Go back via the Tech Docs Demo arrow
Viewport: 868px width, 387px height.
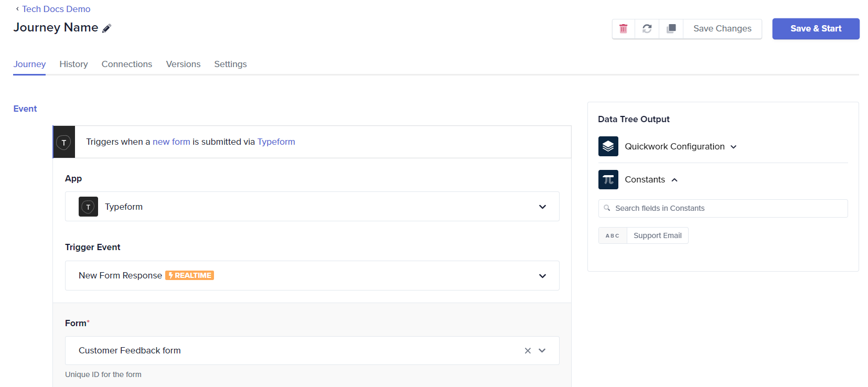(x=17, y=9)
